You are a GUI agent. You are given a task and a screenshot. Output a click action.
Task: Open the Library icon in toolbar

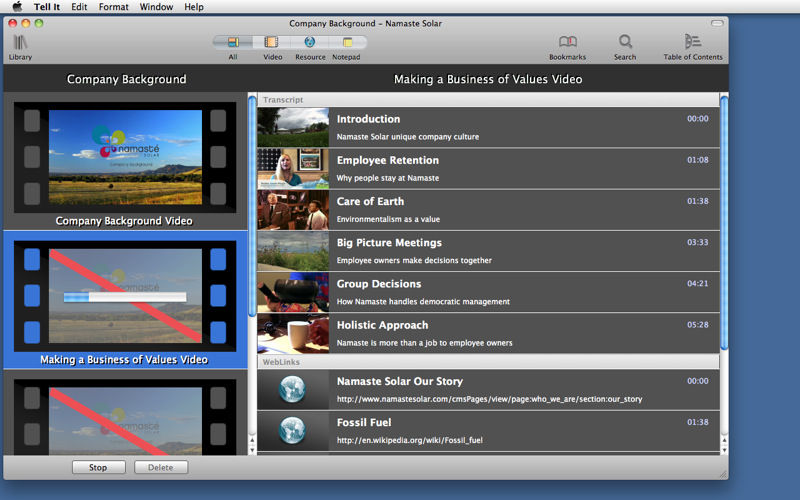point(20,43)
